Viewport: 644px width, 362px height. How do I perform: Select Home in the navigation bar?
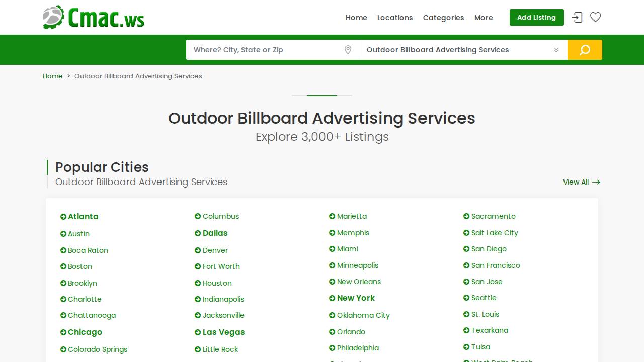tap(356, 18)
